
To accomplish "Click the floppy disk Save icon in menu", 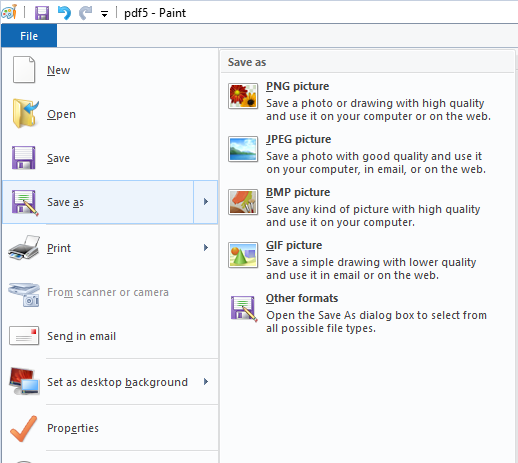I will (23, 158).
